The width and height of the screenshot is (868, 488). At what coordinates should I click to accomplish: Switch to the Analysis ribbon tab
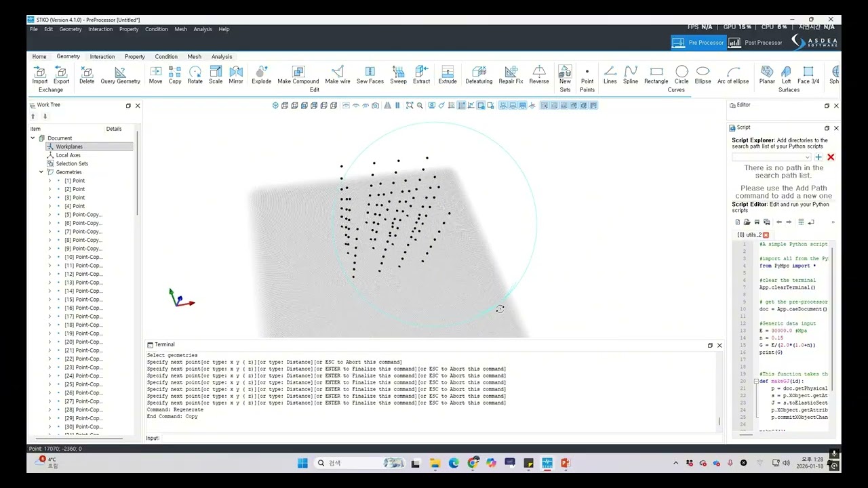pyautogui.click(x=222, y=57)
